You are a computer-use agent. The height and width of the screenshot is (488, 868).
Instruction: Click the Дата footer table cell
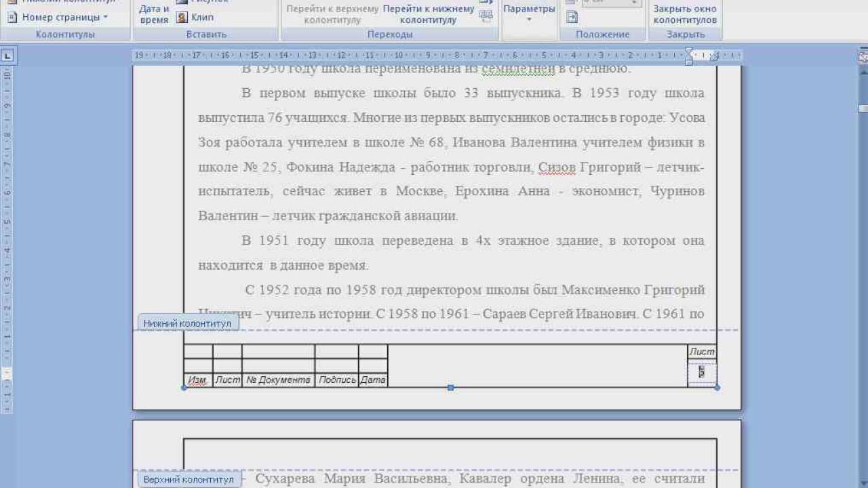(373, 380)
